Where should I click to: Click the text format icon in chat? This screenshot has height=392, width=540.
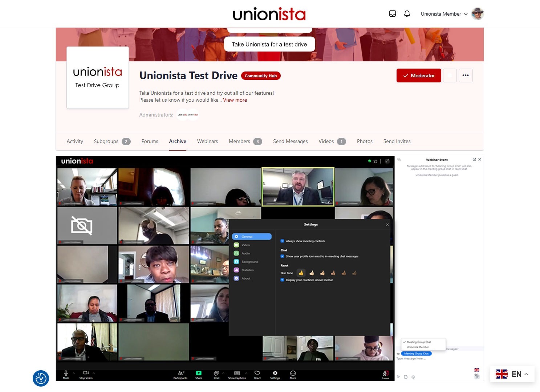pyautogui.click(x=398, y=377)
